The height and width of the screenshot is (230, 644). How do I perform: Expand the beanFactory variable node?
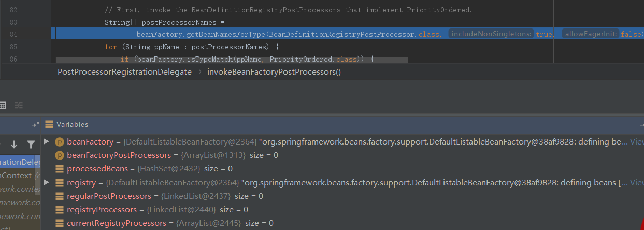[x=47, y=141]
